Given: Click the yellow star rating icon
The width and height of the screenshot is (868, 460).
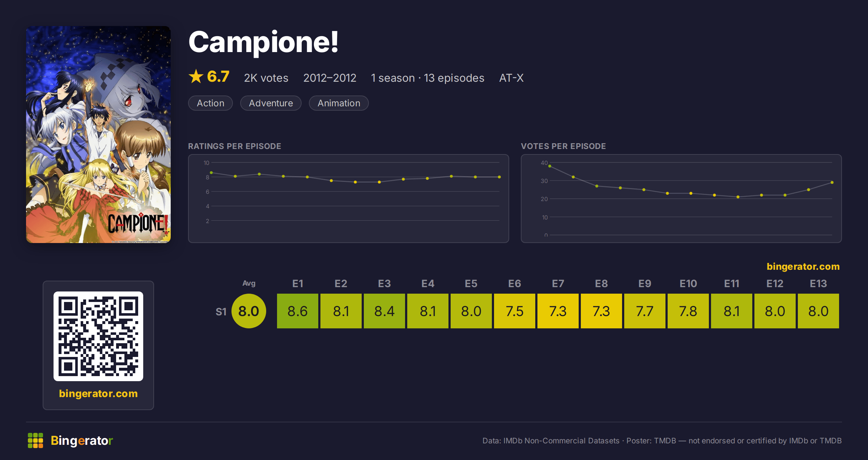Looking at the screenshot, I should click(196, 76).
